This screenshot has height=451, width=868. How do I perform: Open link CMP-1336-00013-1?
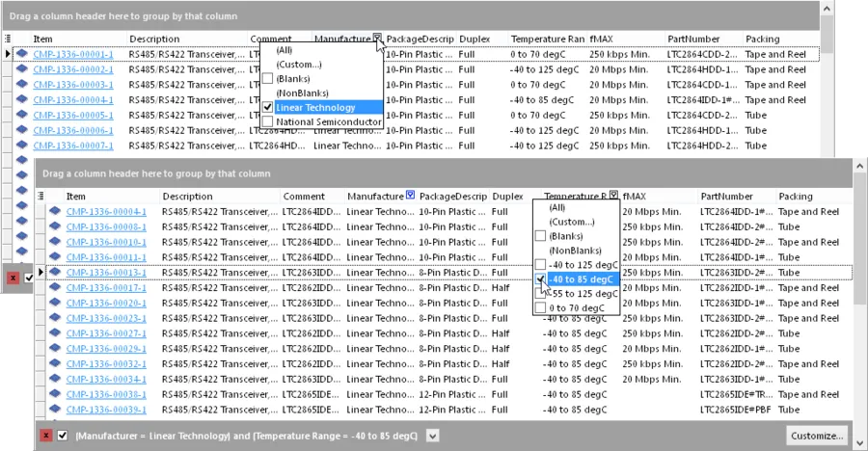tap(106, 273)
